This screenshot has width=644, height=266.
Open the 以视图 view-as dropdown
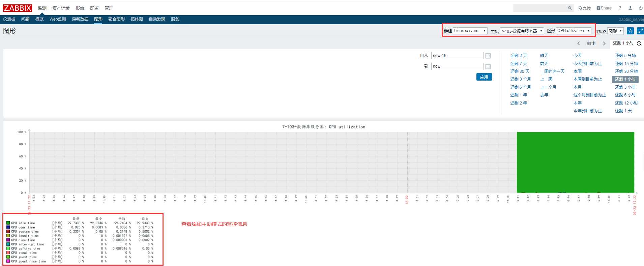[615, 31]
